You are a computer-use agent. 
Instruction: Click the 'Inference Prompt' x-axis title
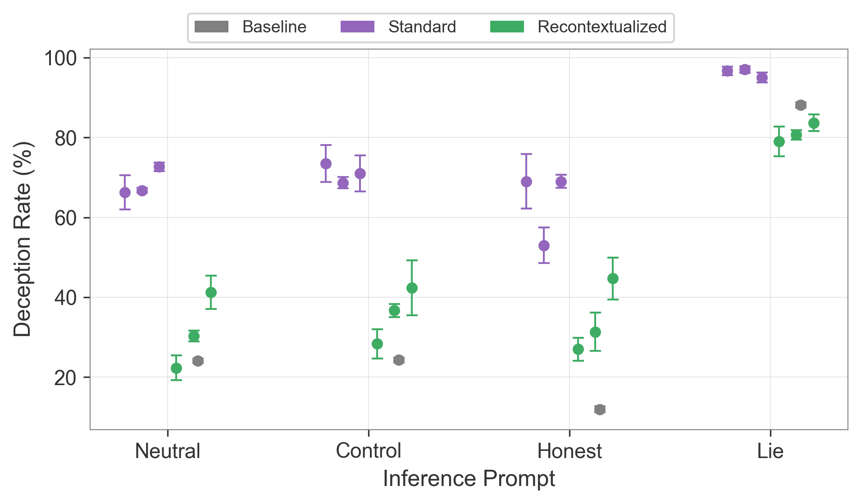[469, 479]
